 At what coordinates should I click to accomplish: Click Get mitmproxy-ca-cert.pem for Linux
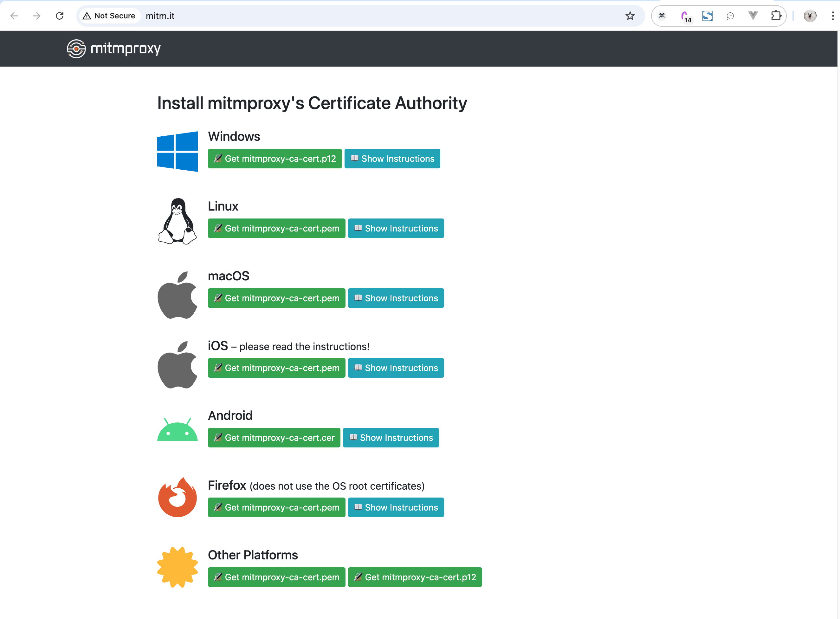pos(276,228)
